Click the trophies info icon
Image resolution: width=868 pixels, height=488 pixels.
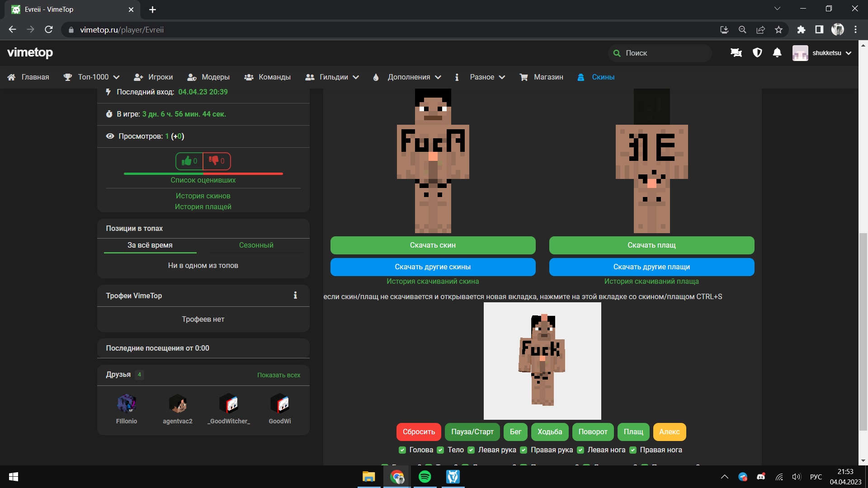click(295, 296)
